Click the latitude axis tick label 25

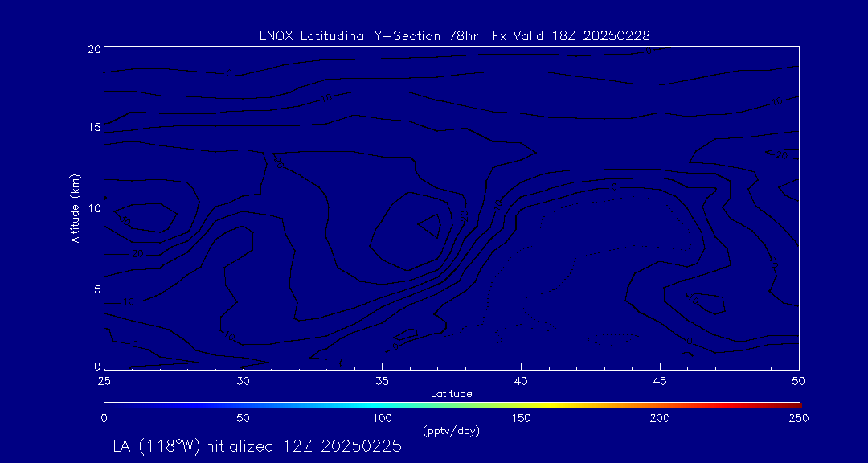click(104, 380)
